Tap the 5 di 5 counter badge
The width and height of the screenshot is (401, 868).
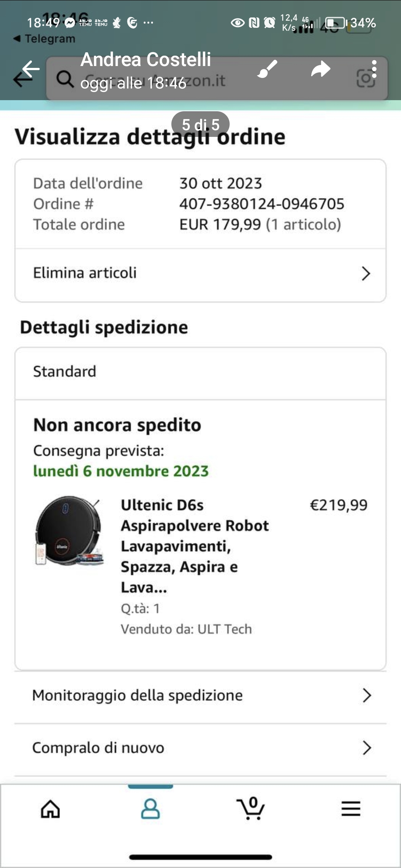[200, 124]
